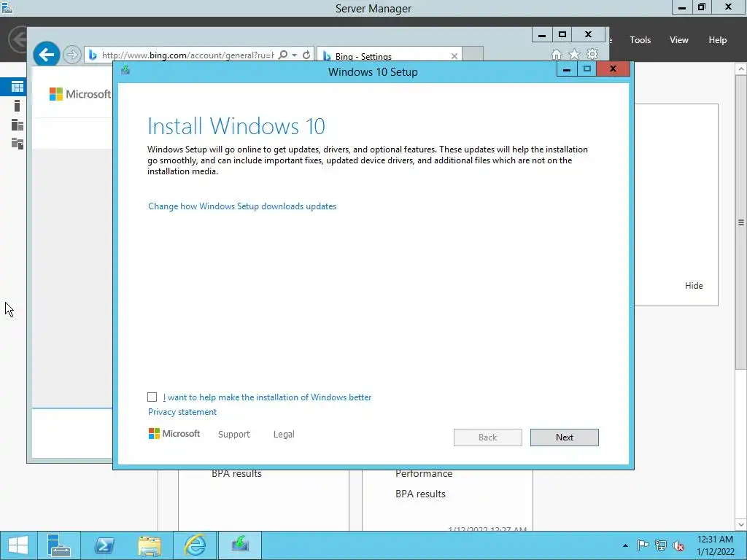Select File and Storage Services sidebar icon
Viewport: 747px width, 560px height.
click(18, 144)
